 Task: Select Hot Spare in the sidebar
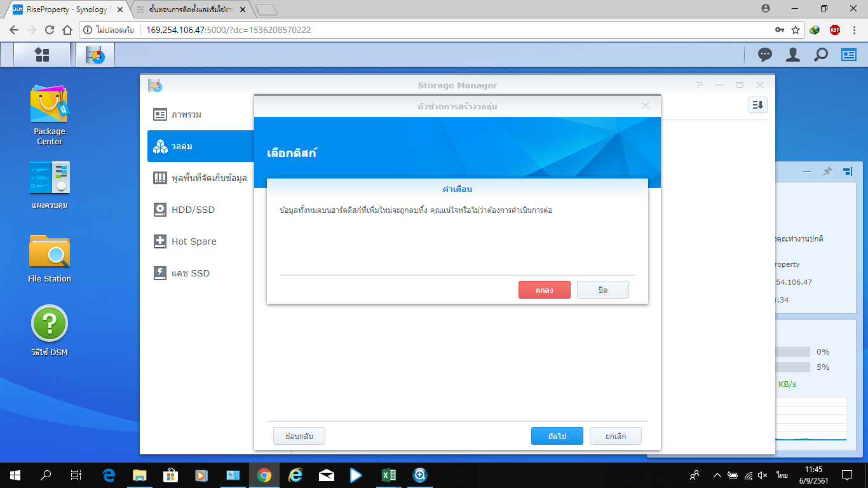pyautogui.click(x=194, y=241)
